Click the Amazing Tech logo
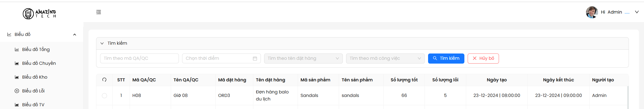Image resolution: width=644 pixels, height=109 pixels. [x=39, y=14]
